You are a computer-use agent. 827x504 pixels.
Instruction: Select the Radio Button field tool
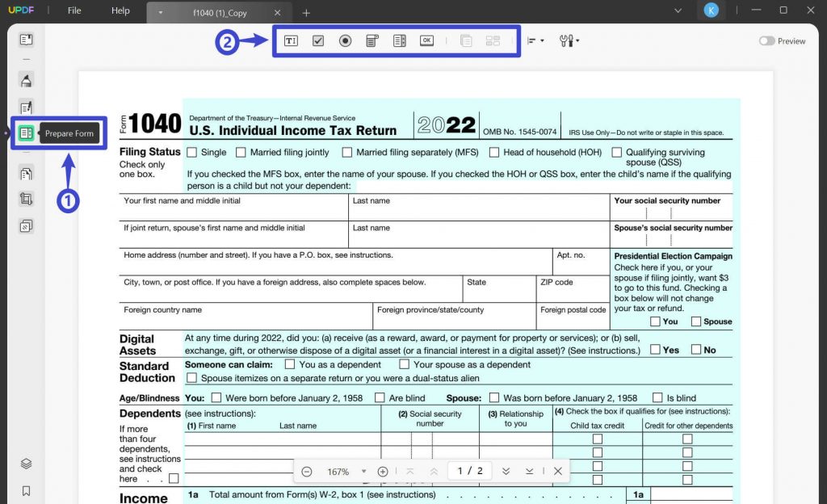345,40
